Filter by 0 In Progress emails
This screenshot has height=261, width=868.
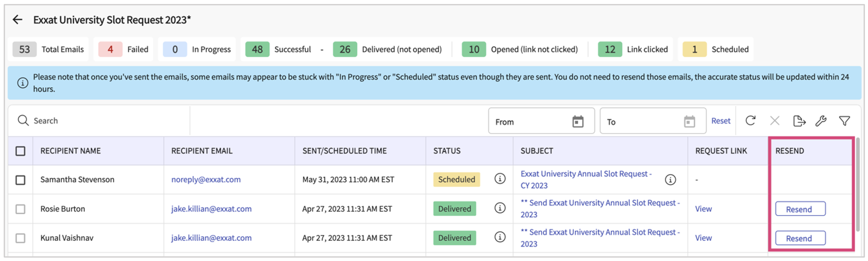tap(197, 49)
